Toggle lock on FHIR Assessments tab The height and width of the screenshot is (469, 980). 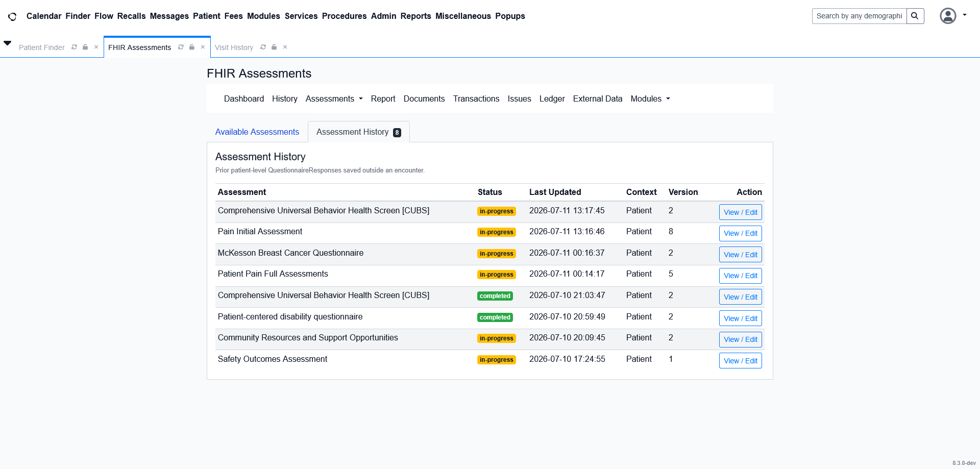pos(192,47)
